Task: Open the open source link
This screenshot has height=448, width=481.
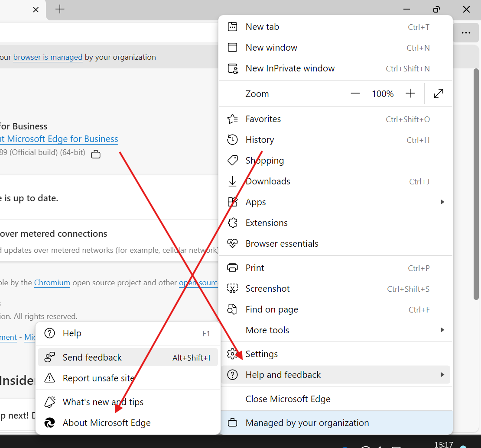Action: pyautogui.click(x=198, y=283)
